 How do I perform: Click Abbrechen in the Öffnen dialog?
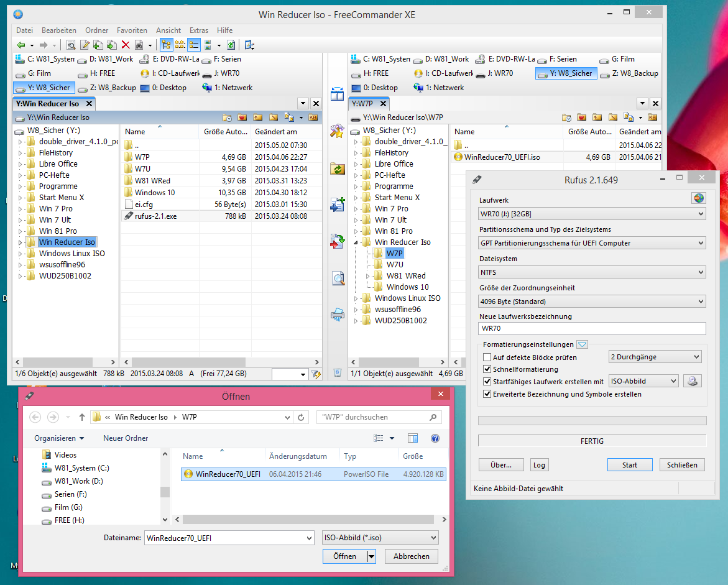tap(412, 556)
